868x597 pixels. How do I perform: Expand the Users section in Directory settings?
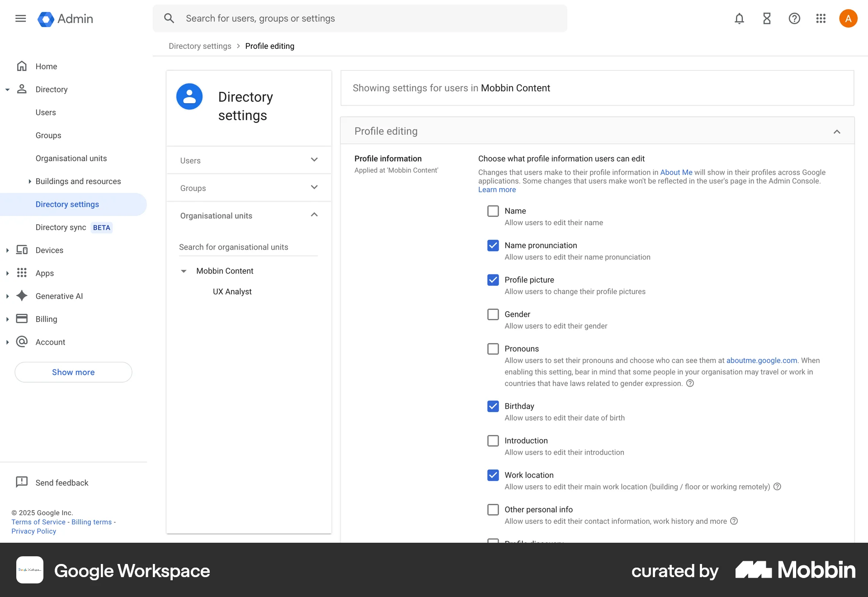pyautogui.click(x=314, y=160)
